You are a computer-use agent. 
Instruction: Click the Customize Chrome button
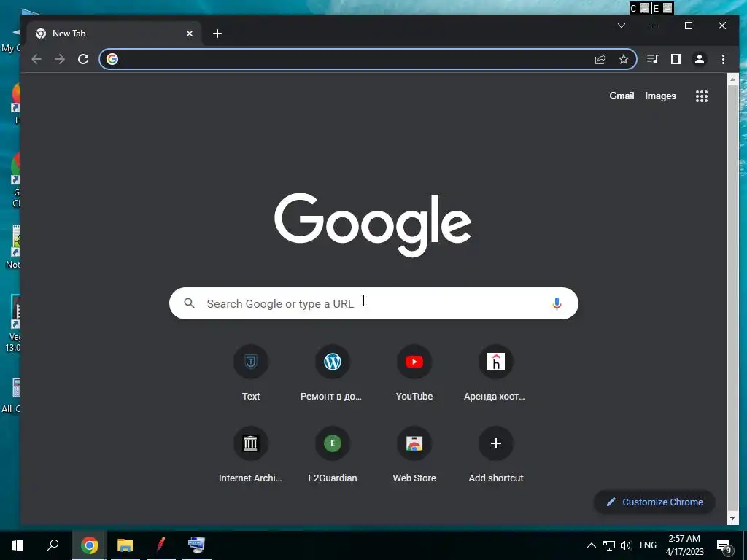pos(654,502)
